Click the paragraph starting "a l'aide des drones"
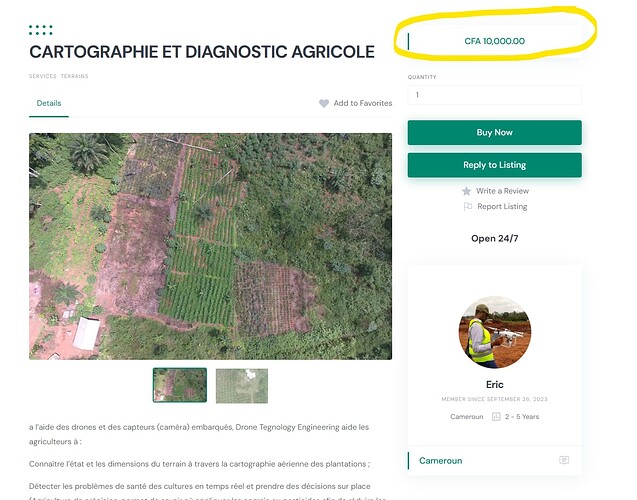Viewport: 637px width, 500px height. click(199, 434)
